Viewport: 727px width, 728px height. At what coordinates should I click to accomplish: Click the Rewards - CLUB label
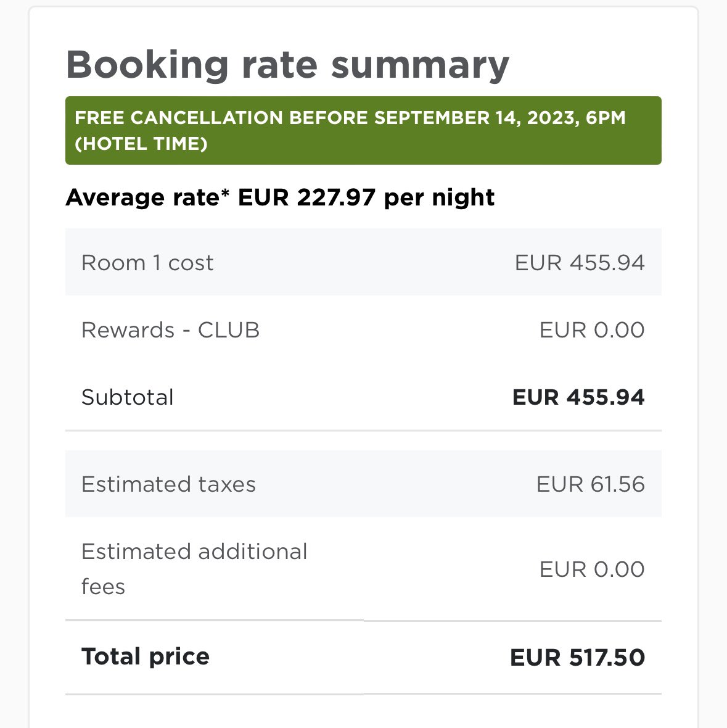click(170, 330)
